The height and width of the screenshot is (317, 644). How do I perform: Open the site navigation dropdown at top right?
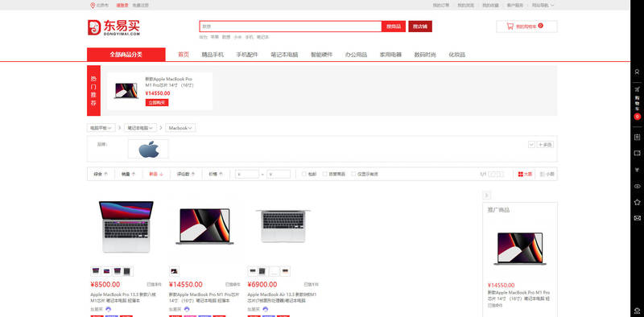tap(543, 6)
